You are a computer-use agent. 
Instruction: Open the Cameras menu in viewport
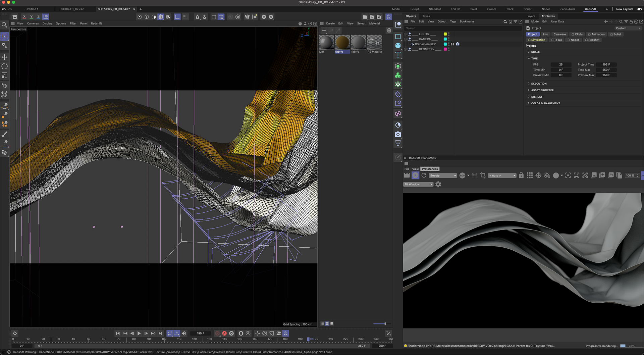[33, 23]
